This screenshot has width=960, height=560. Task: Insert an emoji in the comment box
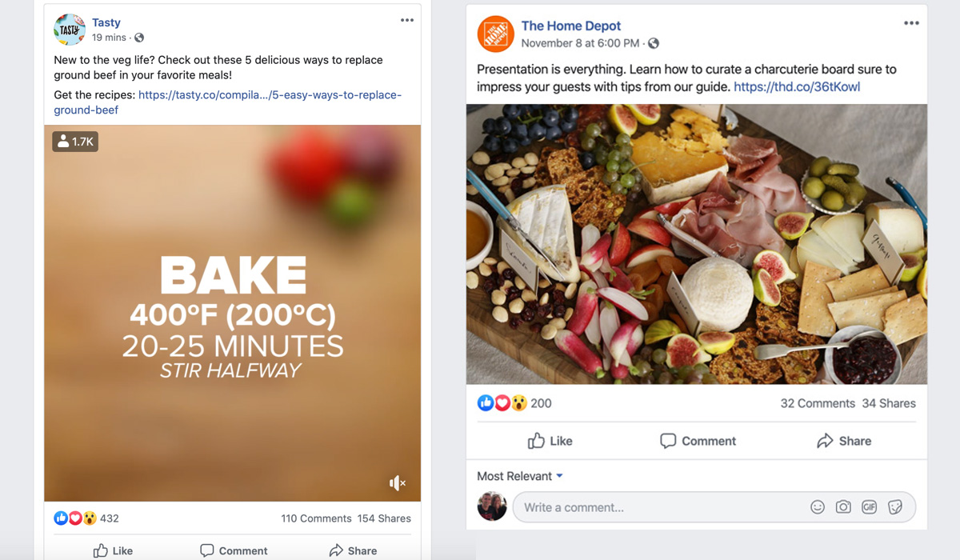pyautogui.click(x=817, y=507)
